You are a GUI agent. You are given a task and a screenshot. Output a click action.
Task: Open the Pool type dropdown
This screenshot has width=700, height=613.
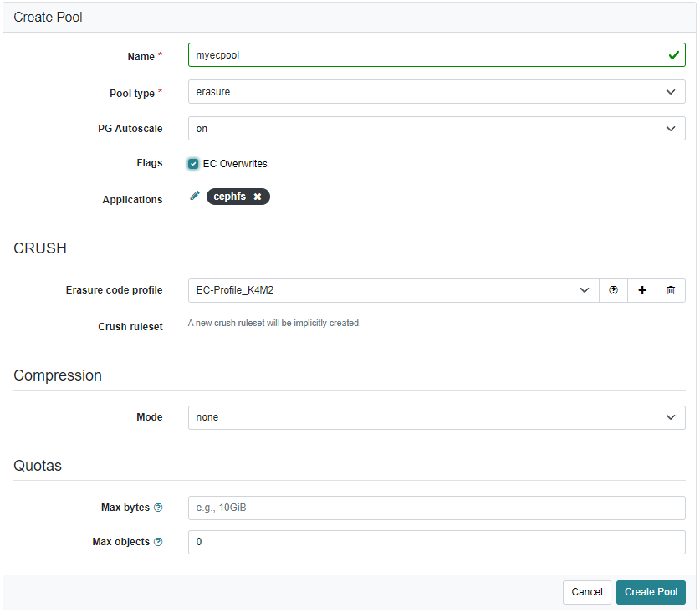click(436, 92)
